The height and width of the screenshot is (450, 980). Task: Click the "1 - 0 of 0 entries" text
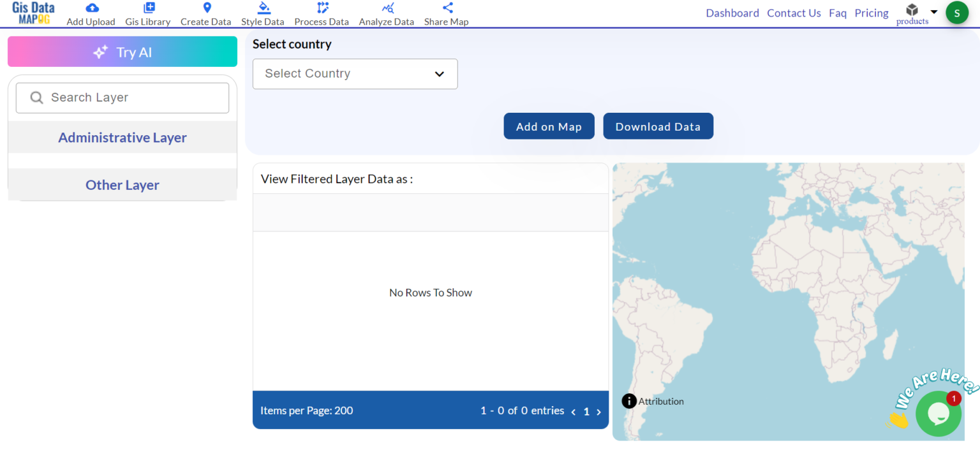tap(523, 410)
